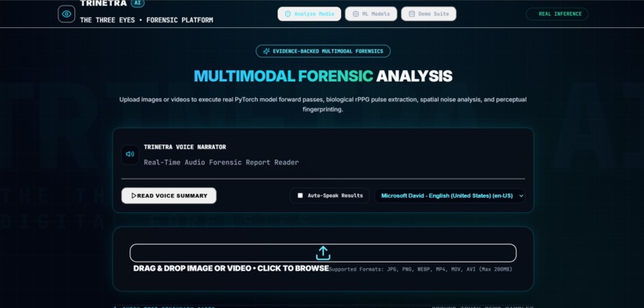Click Drag & Drop Image or Video text

(231, 269)
